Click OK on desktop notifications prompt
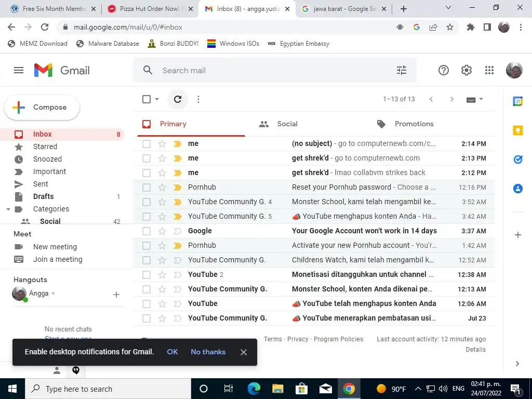This screenshot has height=399, width=532. coord(172,352)
